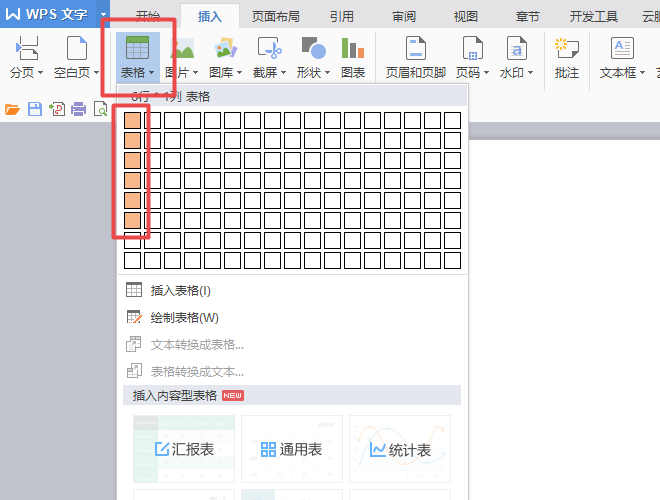Click the 截屏 screenshot icon
This screenshot has width=660, height=500.
269,48
